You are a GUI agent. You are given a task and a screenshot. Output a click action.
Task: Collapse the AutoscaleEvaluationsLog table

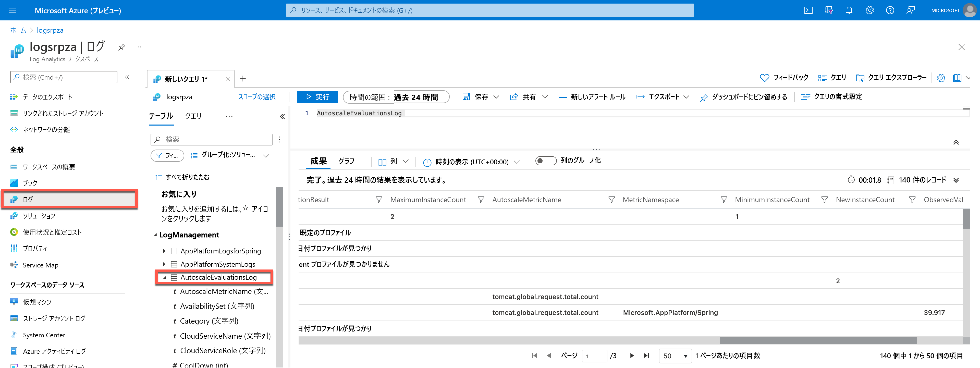pos(164,277)
